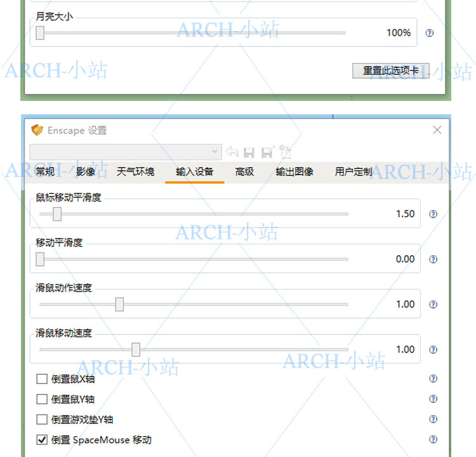476x457 pixels.
Task: Check the 倒置鼠Y轴 option
Action: (42, 399)
